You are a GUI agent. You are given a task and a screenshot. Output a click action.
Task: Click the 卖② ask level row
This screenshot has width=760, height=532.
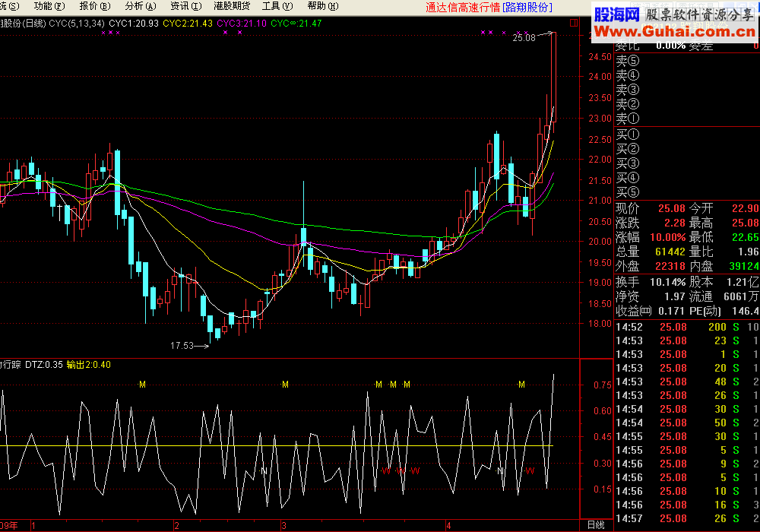pos(687,104)
